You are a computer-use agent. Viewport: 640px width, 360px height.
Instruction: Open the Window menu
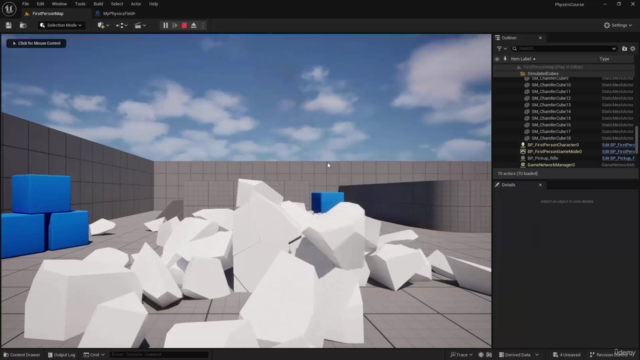tap(59, 4)
